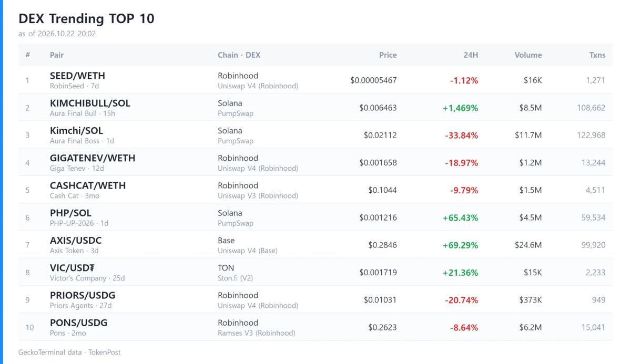The image size is (631, 364).
Task: Click 'Ramses V3 (Robinhood)' DEX label
Action: (257, 332)
